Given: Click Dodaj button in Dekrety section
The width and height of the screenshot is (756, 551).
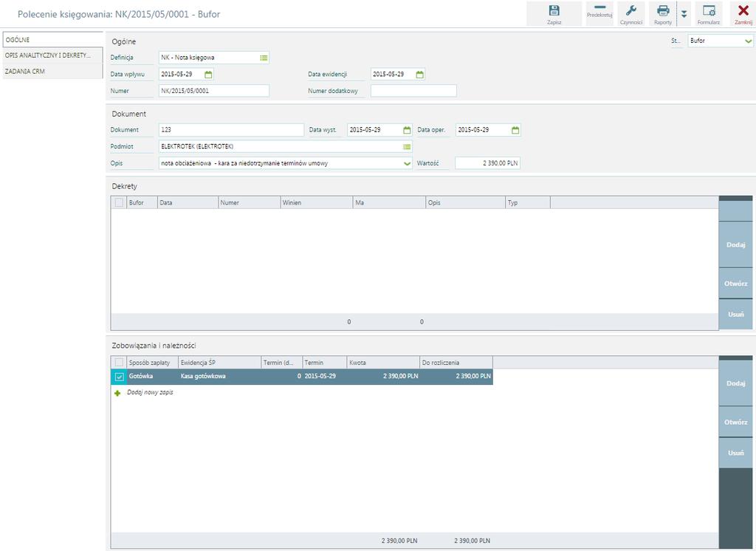Looking at the screenshot, I should pyautogui.click(x=736, y=244).
